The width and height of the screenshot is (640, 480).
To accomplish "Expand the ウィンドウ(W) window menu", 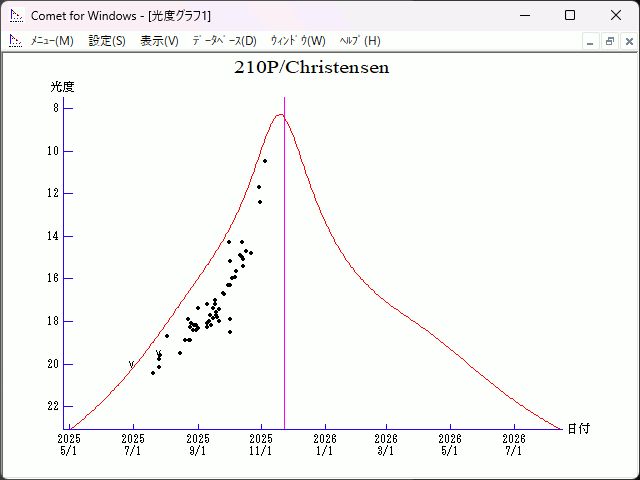I will 298,41.
